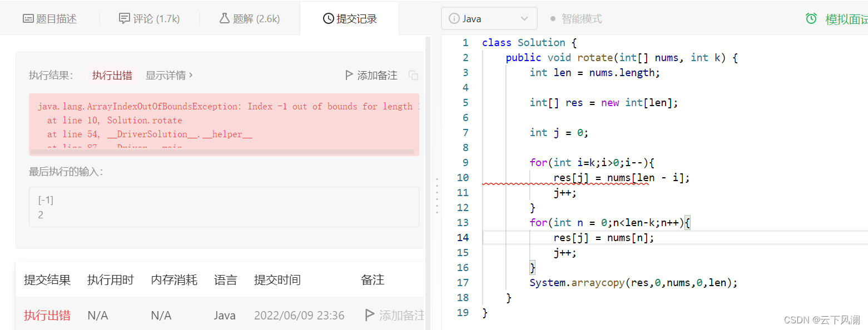Click the 'int len = nums.length;' line
868x330 pixels.
[595, 72]
